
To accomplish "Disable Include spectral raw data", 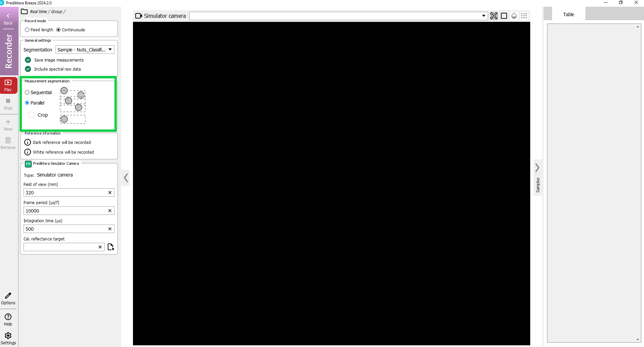I will (x=28, y=69).
